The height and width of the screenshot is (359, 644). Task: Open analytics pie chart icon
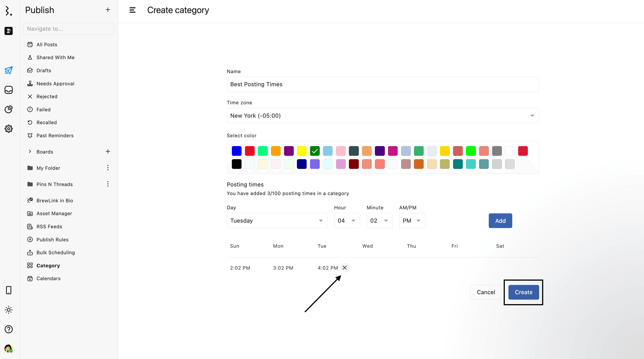(x=9, y=109)
